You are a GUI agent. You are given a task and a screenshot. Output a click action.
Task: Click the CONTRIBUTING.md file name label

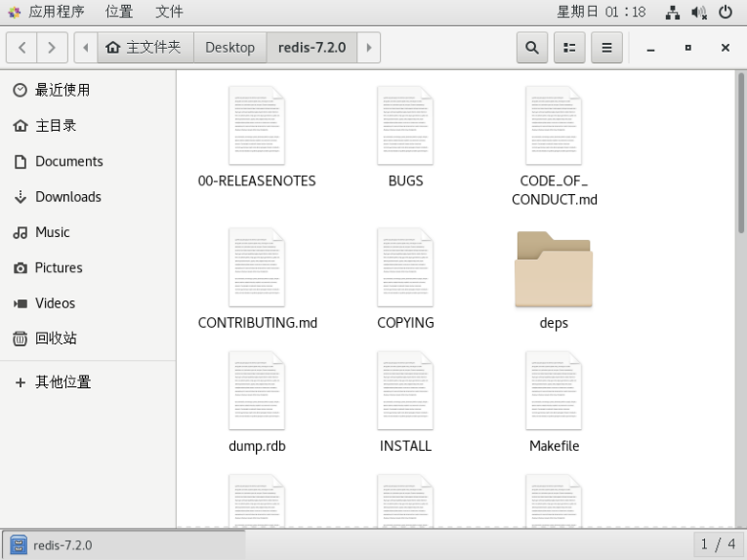pyautogui.click(x=257, y=323)
